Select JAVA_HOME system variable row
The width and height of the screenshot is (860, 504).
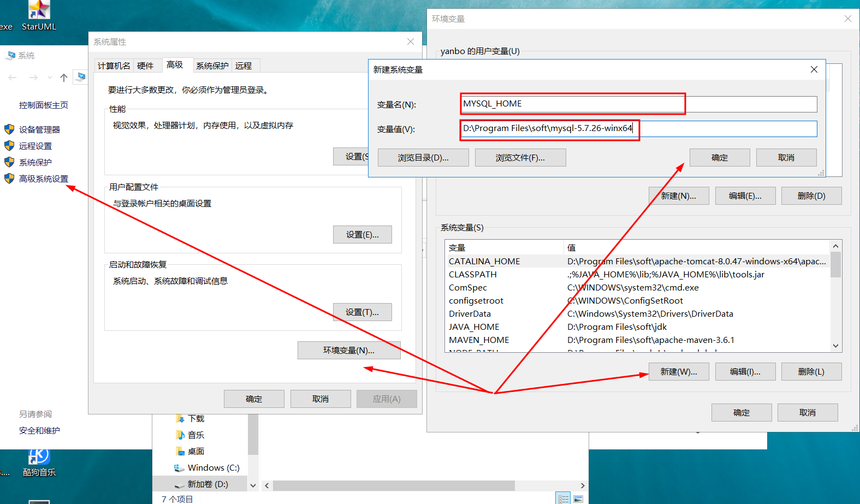637,327
